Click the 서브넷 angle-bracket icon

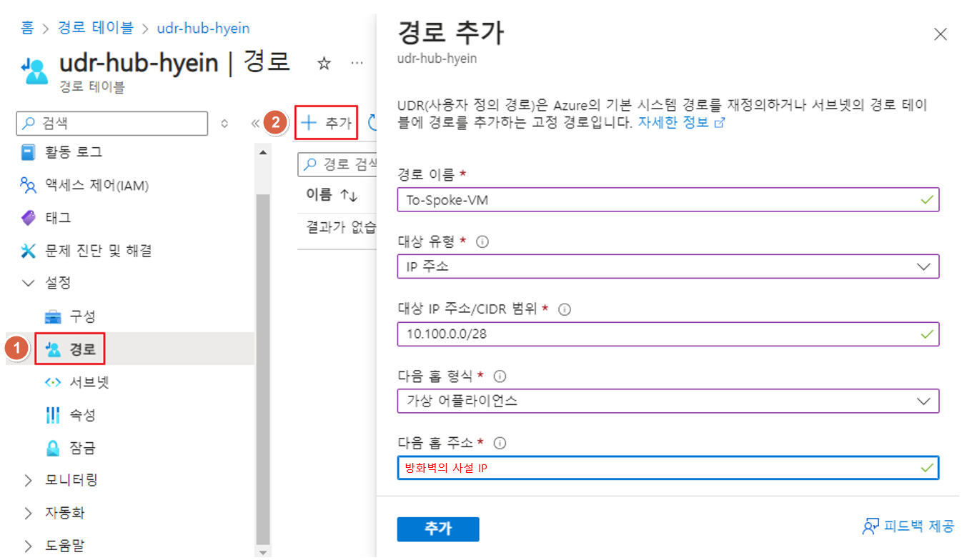point(54,382)
